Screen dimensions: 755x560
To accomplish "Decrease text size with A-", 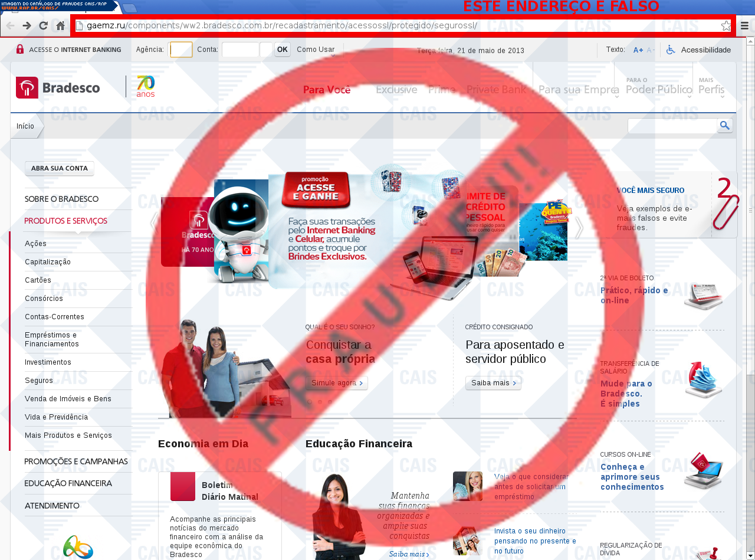I will tap(650, 50).
